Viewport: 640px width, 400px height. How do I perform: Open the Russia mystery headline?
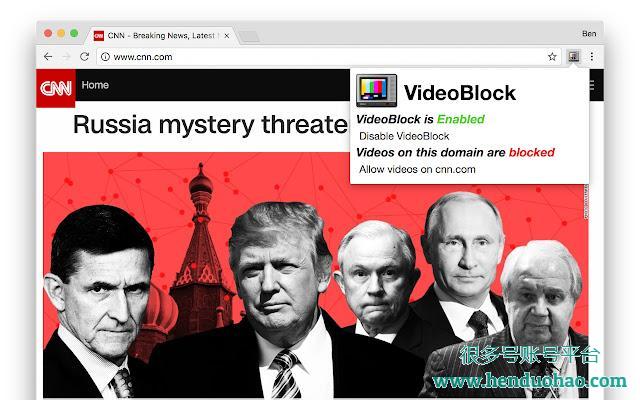pos(210,124)
